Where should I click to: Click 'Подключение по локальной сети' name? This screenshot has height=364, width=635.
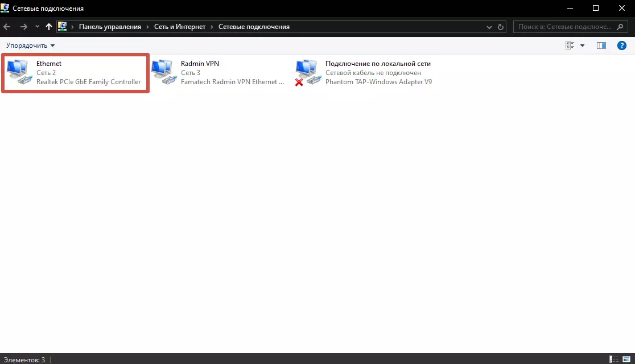[x=378, y=64]
